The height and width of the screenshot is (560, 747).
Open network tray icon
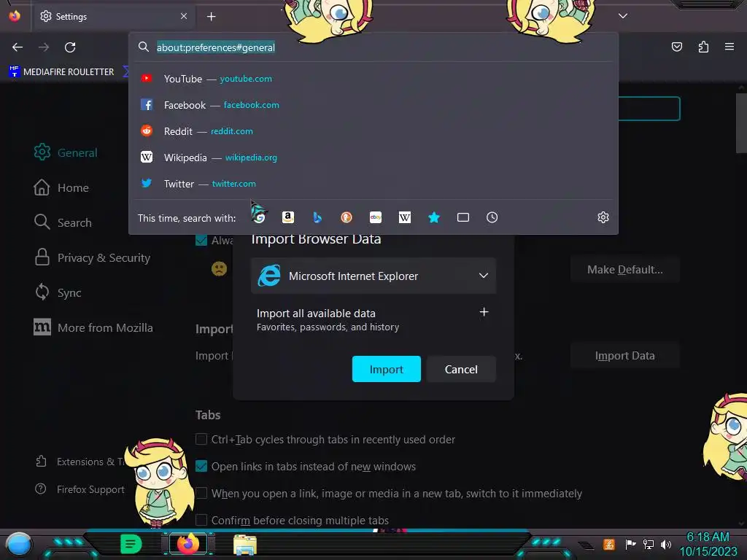(649, 544)
